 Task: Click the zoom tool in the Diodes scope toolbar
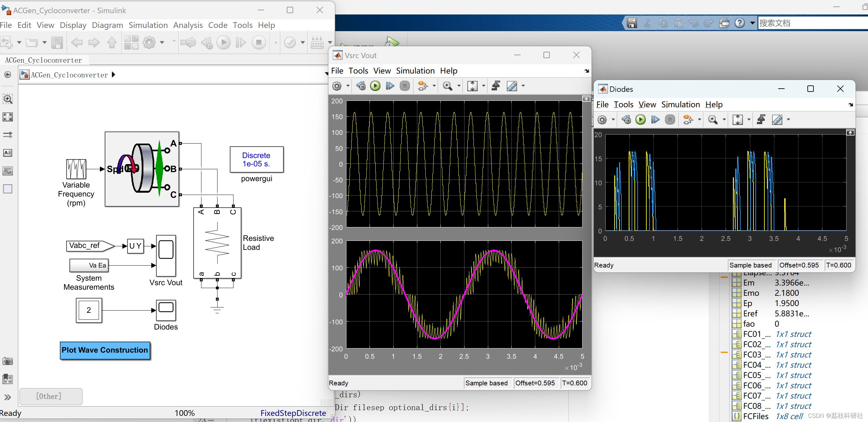(x=713, y=119)
